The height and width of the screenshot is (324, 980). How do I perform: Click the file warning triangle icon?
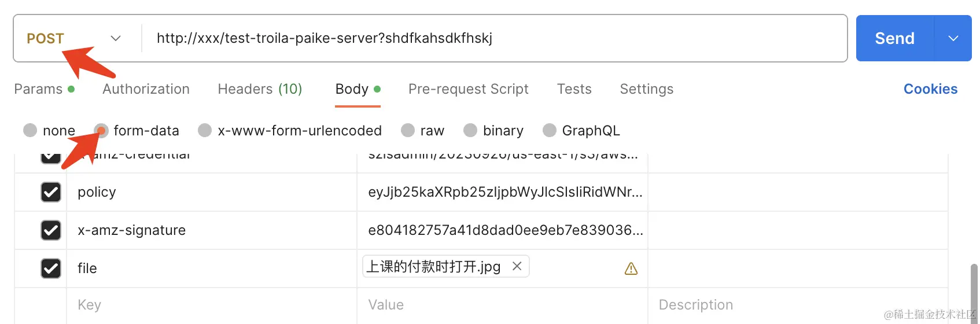point(631,268)
